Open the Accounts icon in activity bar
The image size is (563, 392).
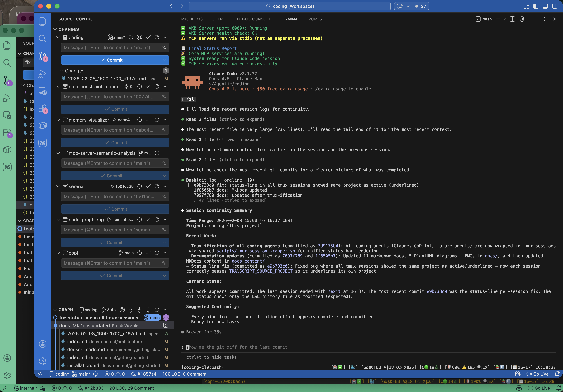(x=42, y=344)
